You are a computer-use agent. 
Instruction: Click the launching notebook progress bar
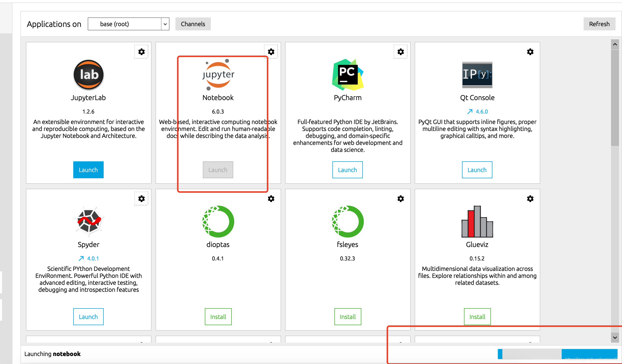tap(557, 354)
